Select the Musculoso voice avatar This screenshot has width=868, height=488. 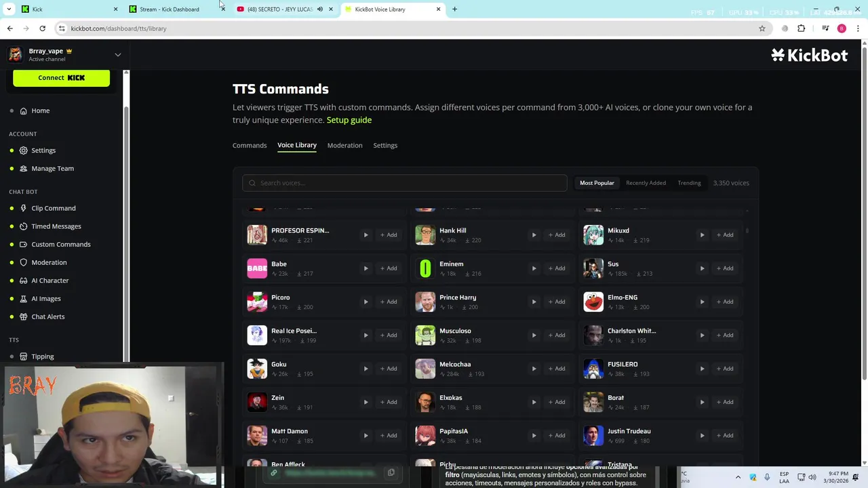425,335
